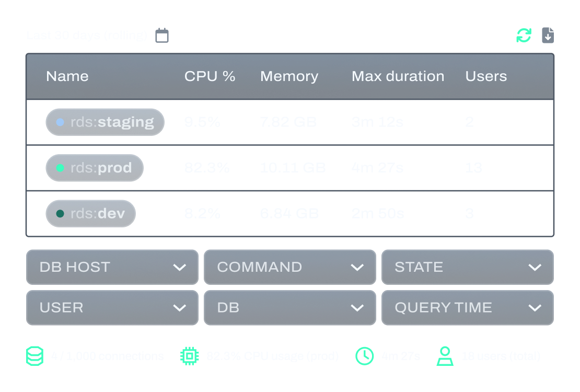The image size is (580, 392).
Task: Click '18 users (total)' status text
Action: [501, 356]
